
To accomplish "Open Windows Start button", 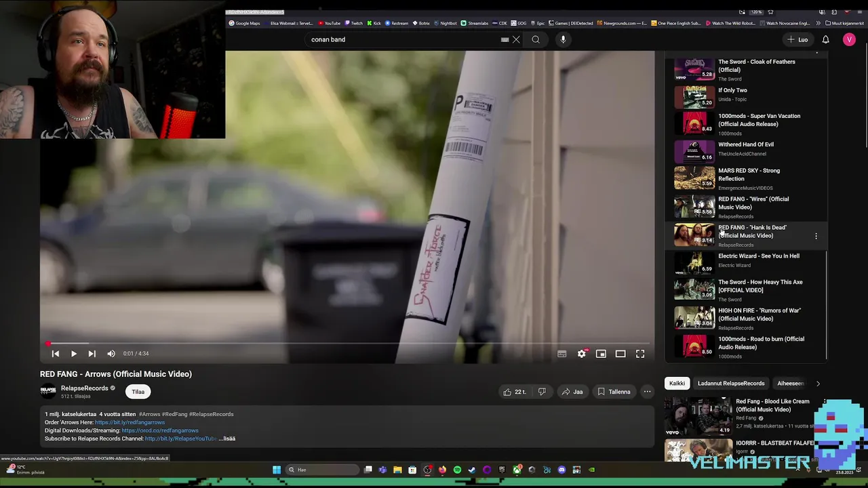I will 277,470.
